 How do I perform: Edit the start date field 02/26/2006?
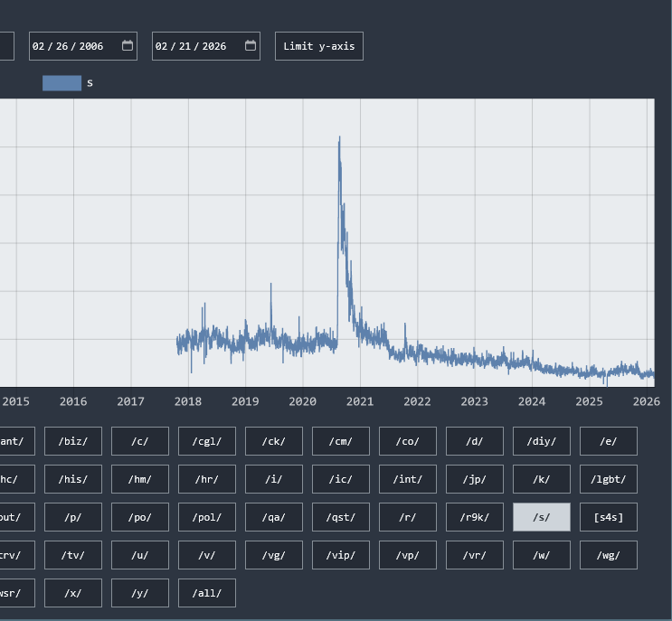point(83,46)
